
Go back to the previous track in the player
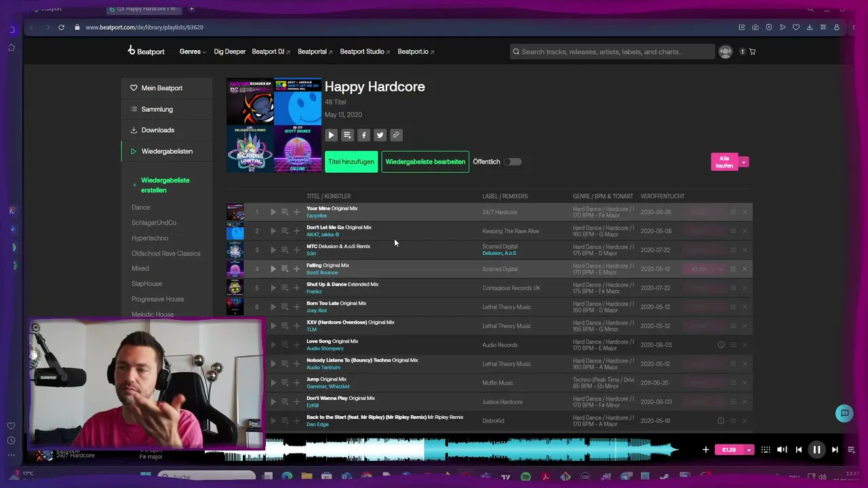(x=799, y=449)
